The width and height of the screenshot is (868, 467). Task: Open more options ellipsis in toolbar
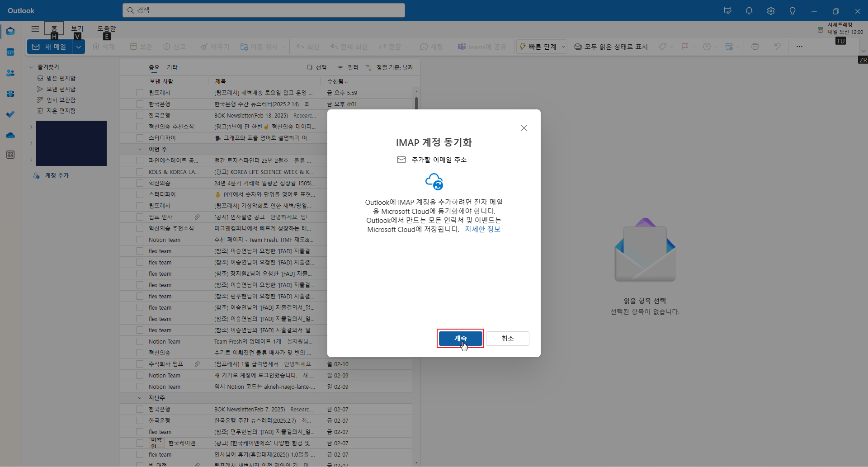(x=799, y=47)
